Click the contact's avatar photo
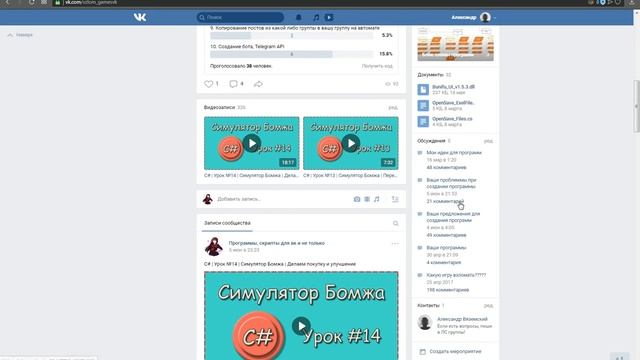Viewport: 640px width, 360px height. point(424,322)
